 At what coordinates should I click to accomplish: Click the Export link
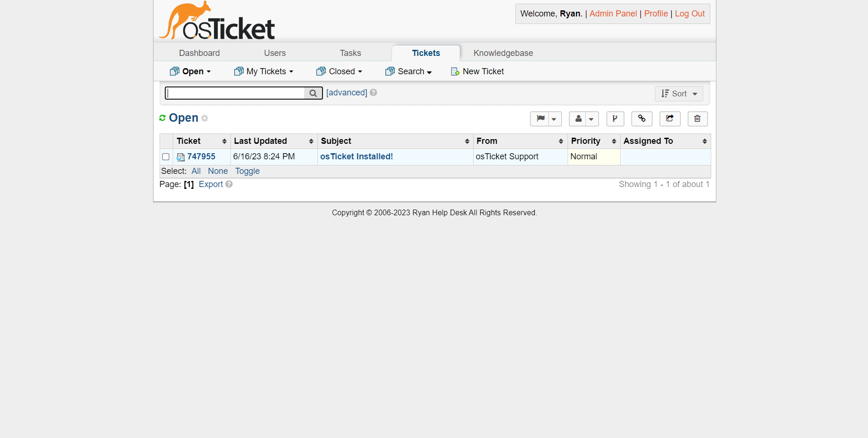pyautogui.click(x=211, y=184)
